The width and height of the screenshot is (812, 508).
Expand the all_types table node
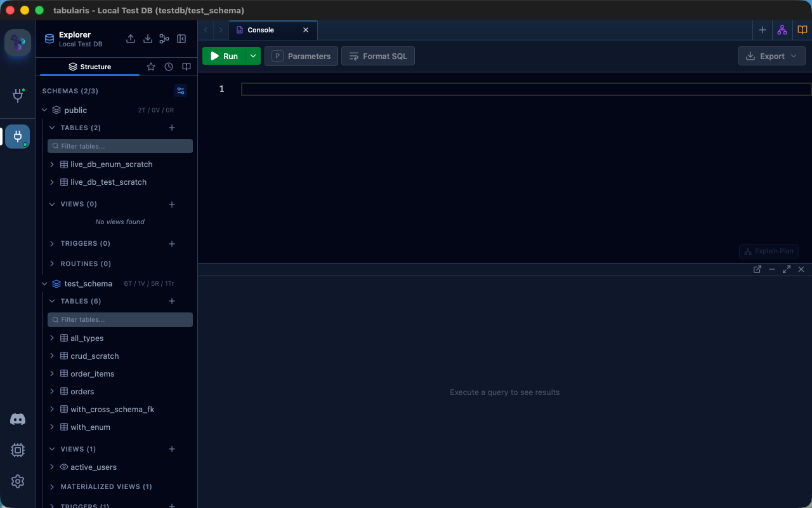click(52, 338)
